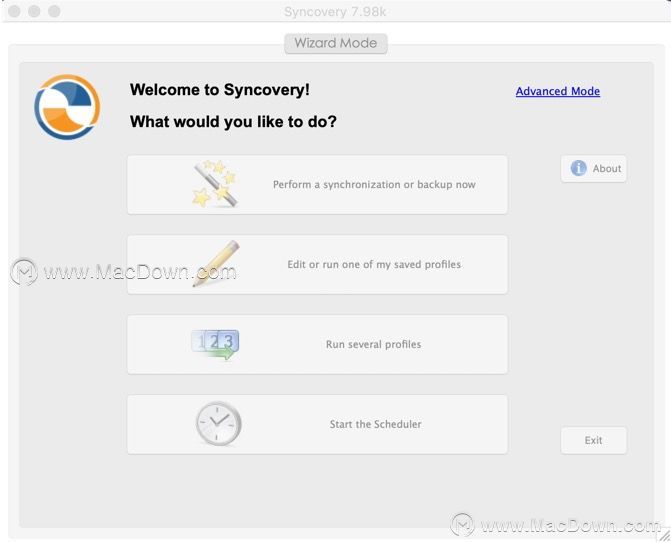671x542 pixels.
Task: Launch Start the Scheduler
Action: tap(317, 424)
